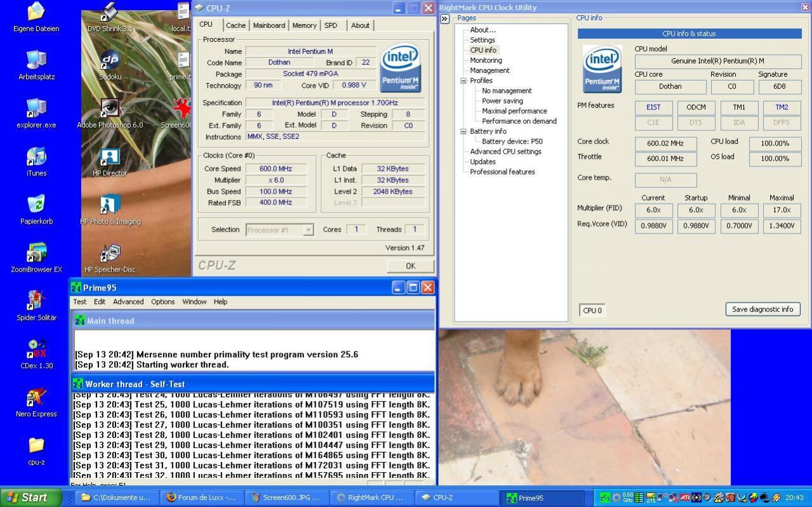Select Battery device: P50 item

[512, 142]
